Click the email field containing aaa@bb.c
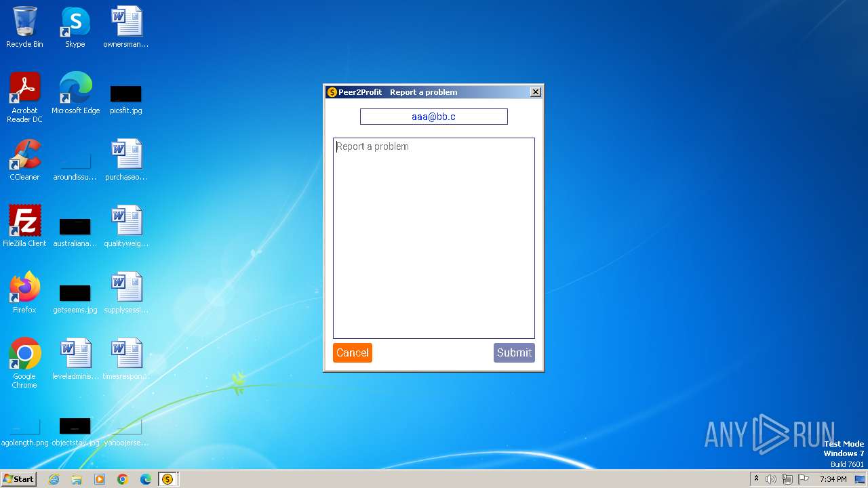Viewport: 868px width, 488px height. (434, 117)
